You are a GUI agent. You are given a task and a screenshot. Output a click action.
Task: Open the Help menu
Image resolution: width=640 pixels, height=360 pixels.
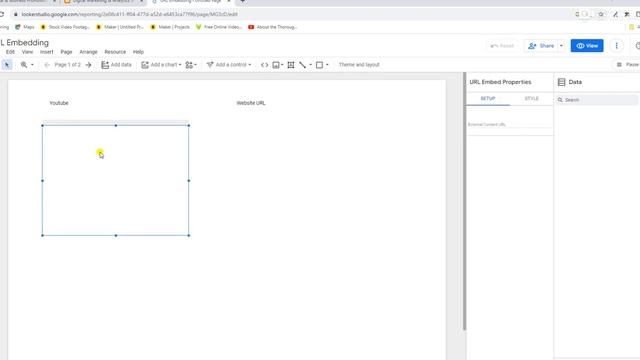click(138, 52)
